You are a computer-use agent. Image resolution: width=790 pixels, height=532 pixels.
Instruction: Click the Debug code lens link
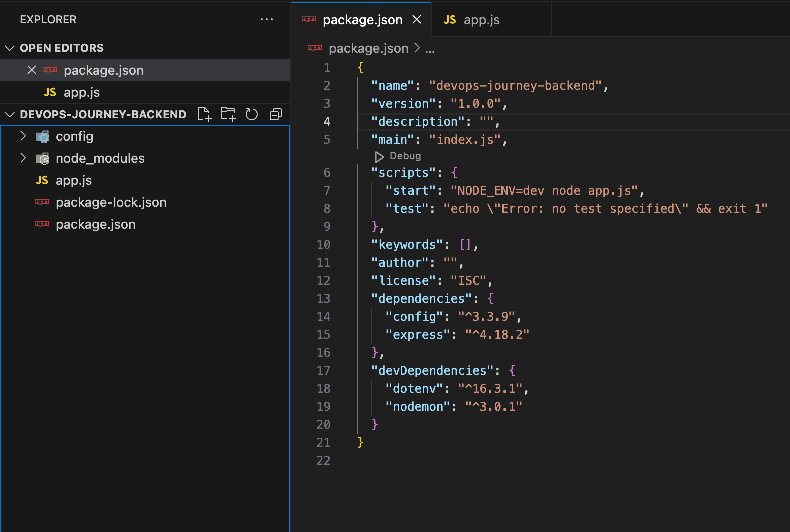[405, 156]
